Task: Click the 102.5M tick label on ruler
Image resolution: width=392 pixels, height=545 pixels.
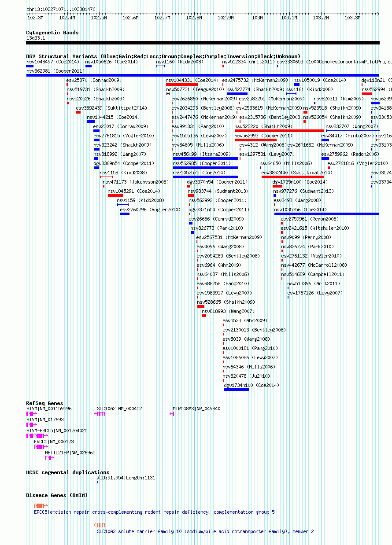Action: coord(99,18)
